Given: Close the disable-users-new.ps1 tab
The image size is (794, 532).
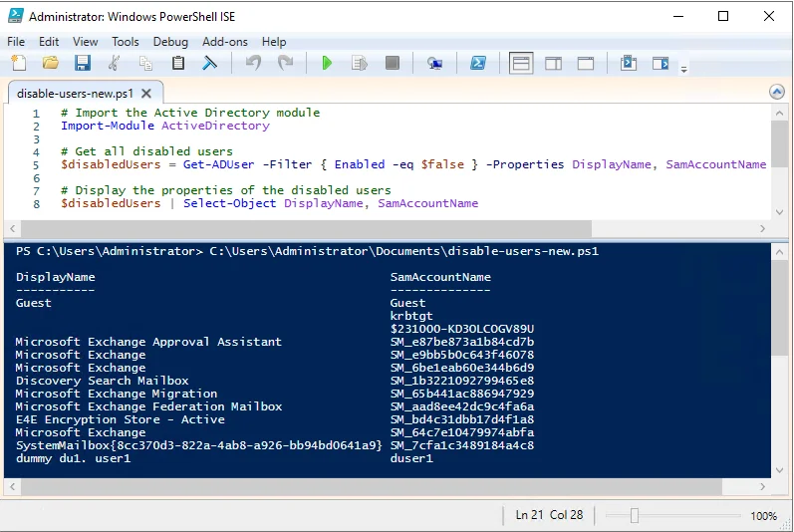Looking at the screenshot, I should tap(146, 94).
